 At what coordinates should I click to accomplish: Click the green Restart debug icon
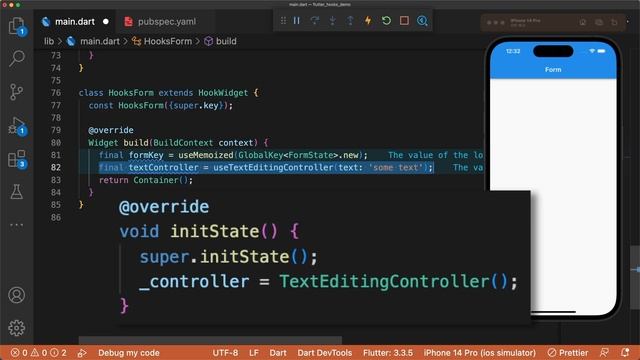[386, 20]
